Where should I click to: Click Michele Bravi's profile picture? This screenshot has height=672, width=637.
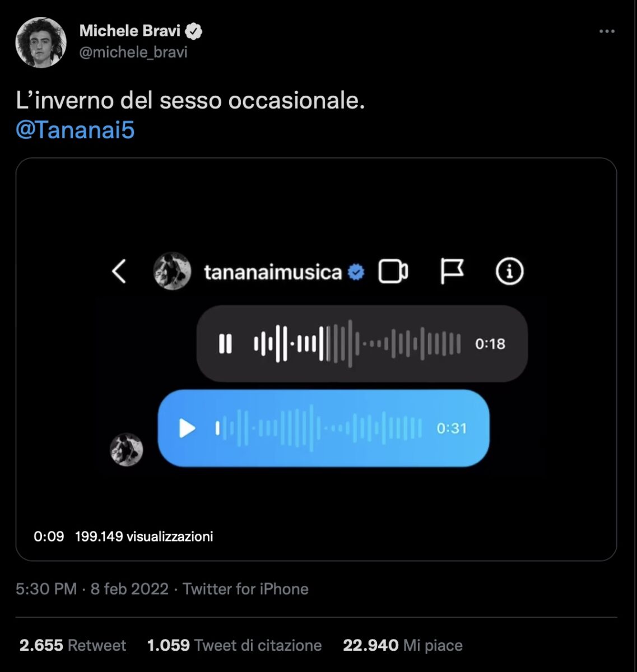41,42
